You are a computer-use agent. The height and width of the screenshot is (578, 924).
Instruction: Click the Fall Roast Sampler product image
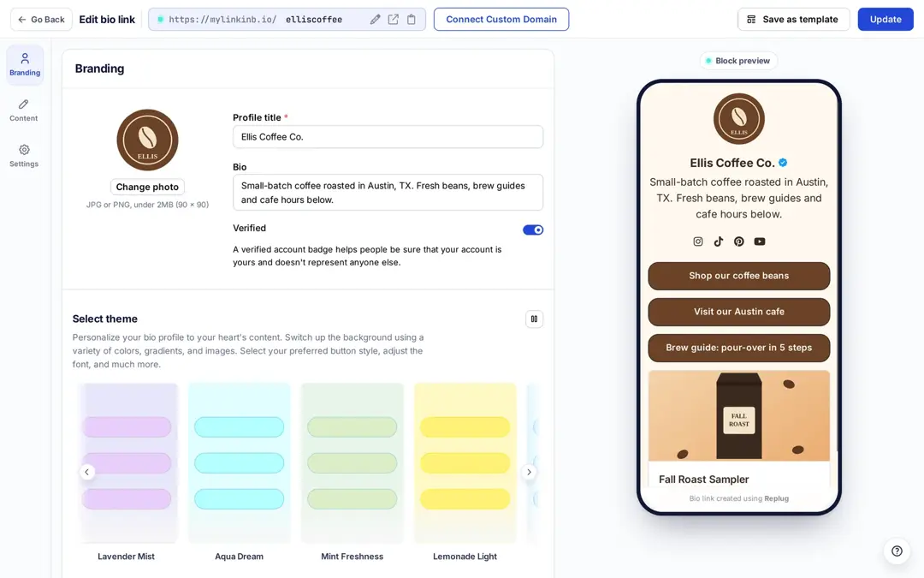click(739, 416)
